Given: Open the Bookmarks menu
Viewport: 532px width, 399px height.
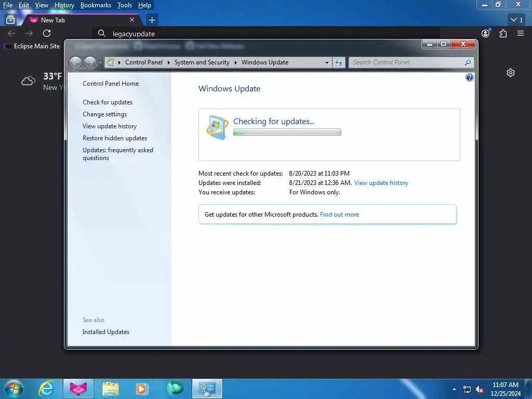Looking at the screenshot, I should pos(96,5).
